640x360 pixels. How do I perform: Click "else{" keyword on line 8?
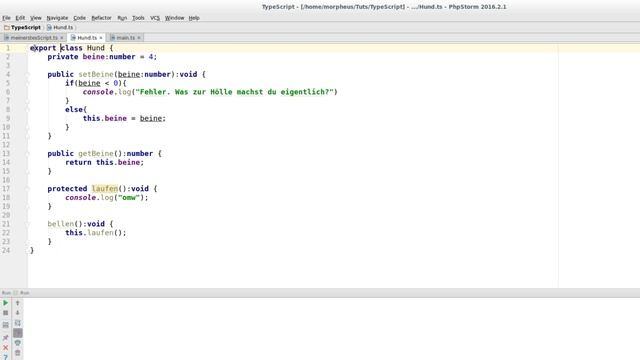(x=76, y=109)
